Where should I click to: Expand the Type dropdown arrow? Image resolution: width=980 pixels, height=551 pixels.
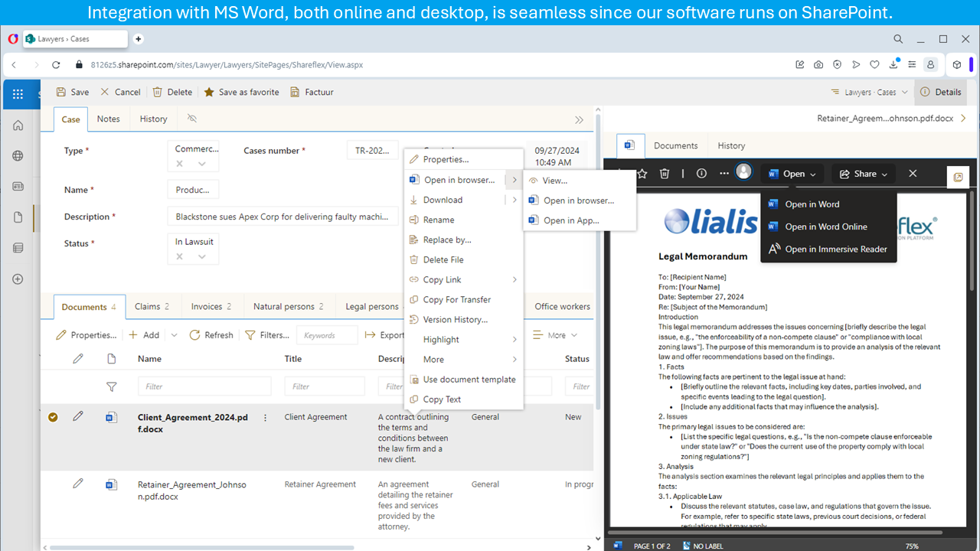click(x=202, y=164)
